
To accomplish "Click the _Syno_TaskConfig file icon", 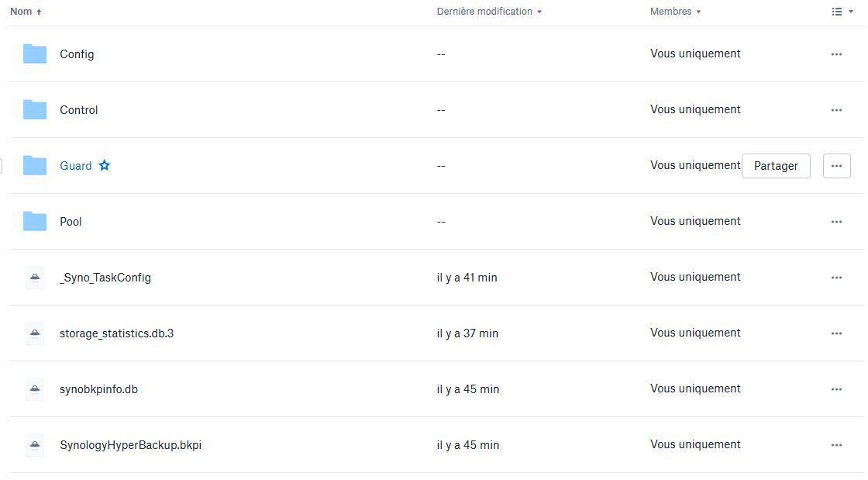I will (35, 278).
